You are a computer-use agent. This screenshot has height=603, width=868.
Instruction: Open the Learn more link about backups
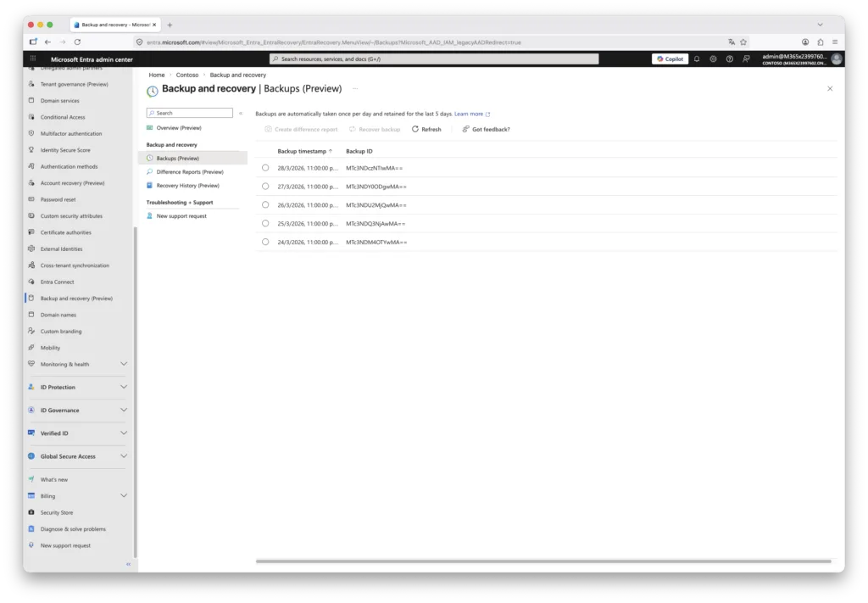click(x=468, y=113)
